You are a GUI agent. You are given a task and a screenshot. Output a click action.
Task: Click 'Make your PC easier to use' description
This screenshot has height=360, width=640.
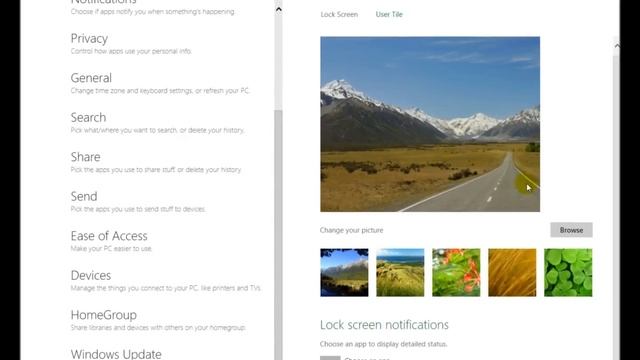[111, 249]
